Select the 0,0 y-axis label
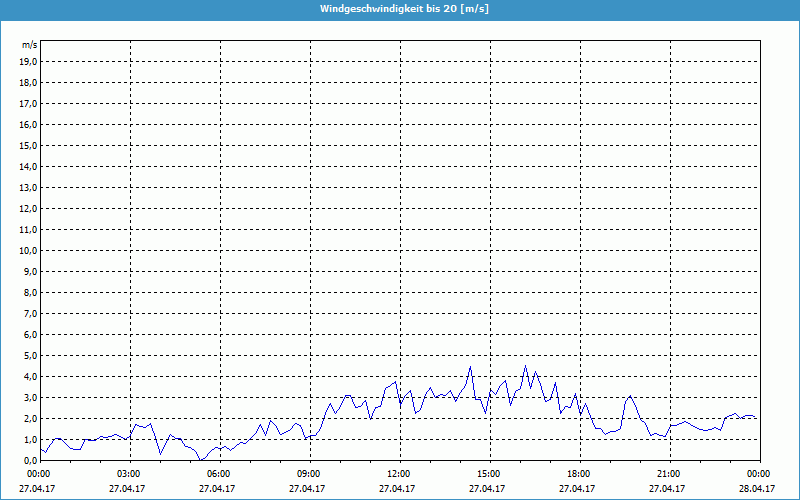 [x=31, y=460]
